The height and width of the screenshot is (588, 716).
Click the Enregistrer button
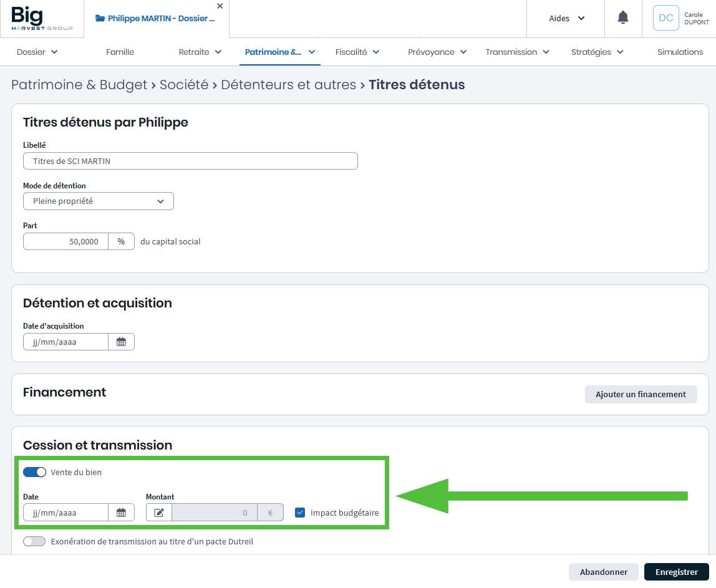(x=676, y=572)
